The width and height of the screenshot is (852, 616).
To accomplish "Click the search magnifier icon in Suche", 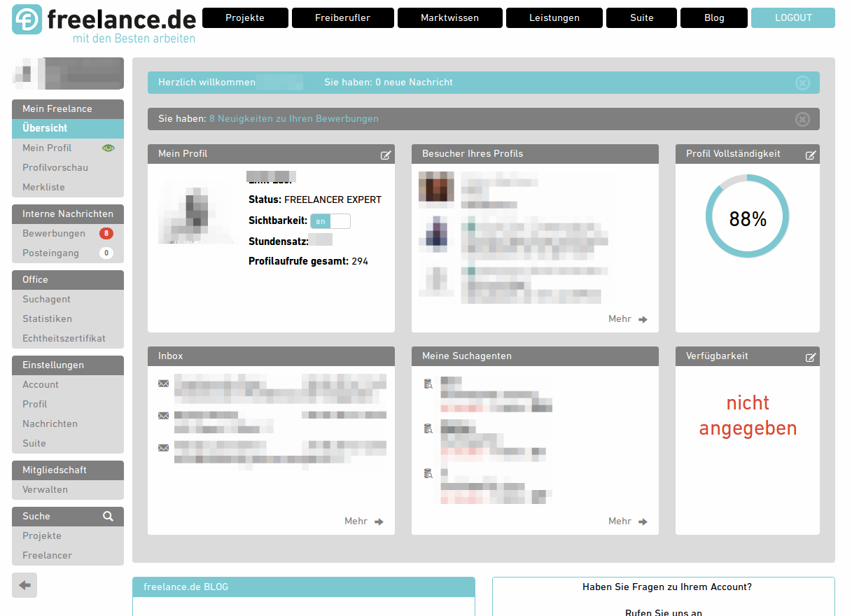I will pos(108,516).
